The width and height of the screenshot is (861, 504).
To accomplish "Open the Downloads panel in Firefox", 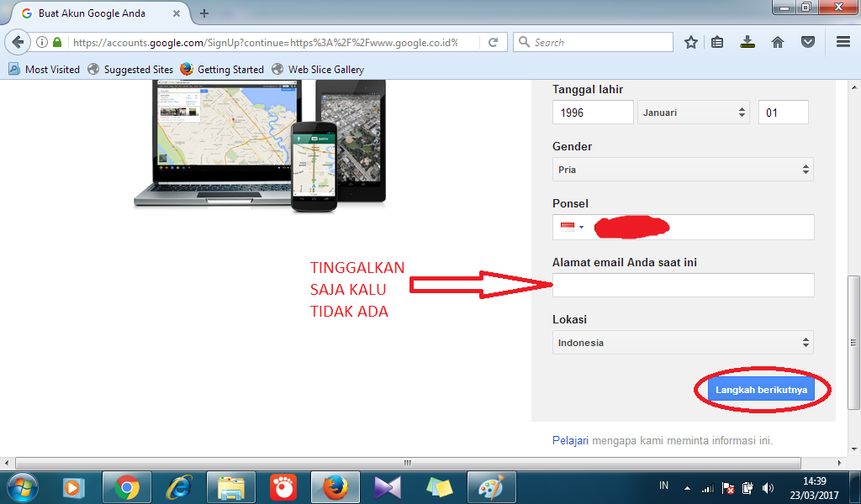I will pyautogui.click(x=747, y=42).
